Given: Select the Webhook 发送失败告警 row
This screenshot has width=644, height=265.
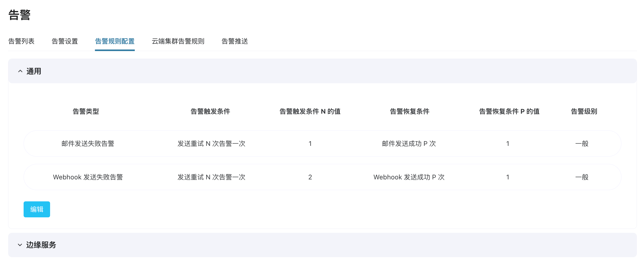Looking at the screenshot, I should (x=322, y=177).
